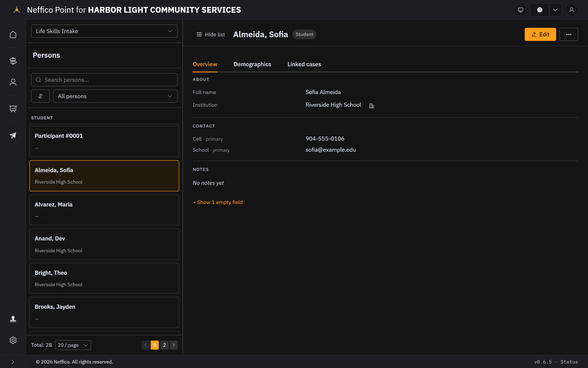The image size is (588, 368).
Task: Open the Life Skills Intake dropdown
Action: coord(104,31)
